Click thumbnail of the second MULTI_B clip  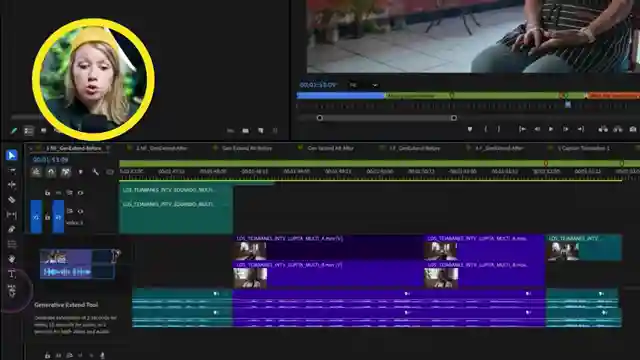[x=441, y=278]
